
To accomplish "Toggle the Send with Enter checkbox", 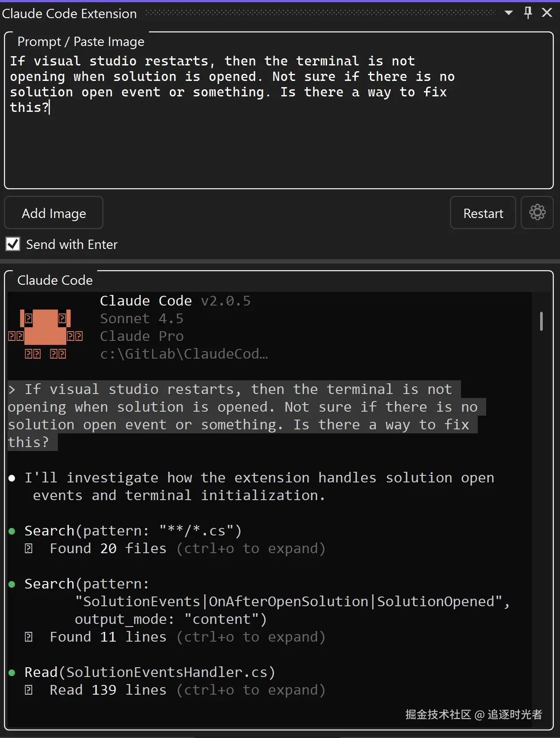I will pyautogui.click(x=13, y=244).
